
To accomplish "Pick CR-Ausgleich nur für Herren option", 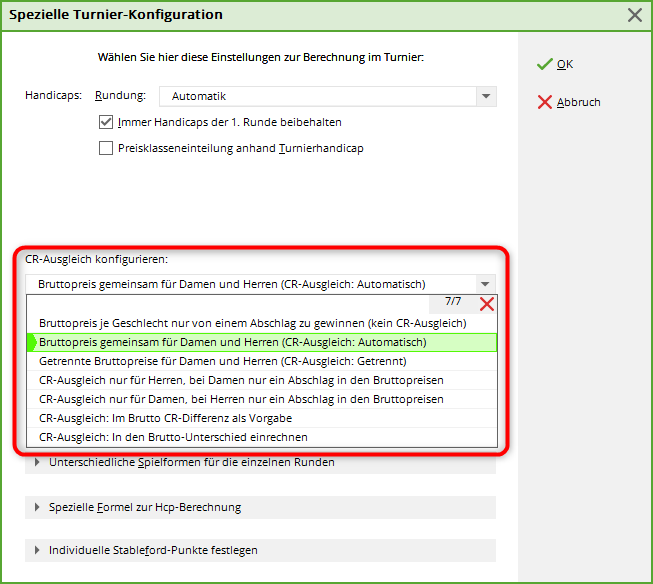I will [x=262, y=380].
